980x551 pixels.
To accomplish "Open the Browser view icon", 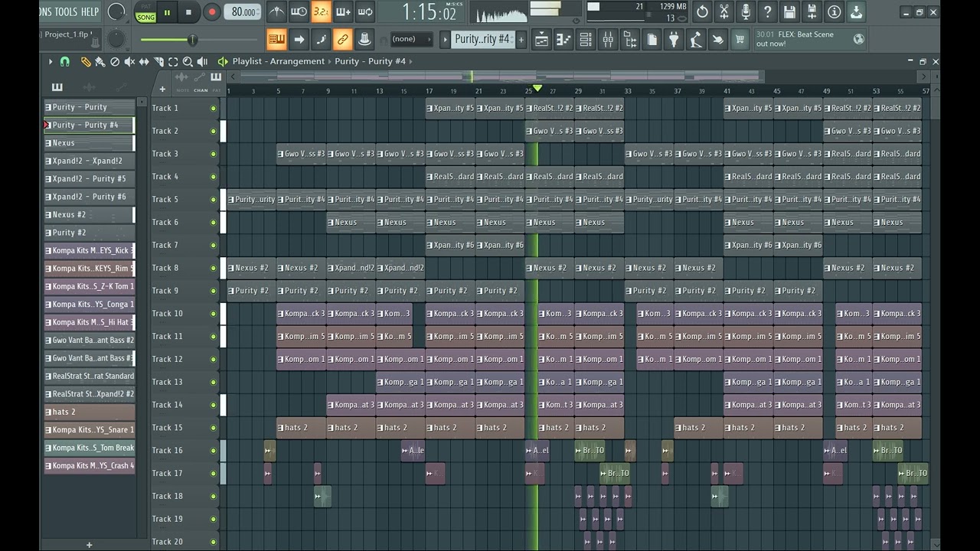I will (x=630, y=40).
